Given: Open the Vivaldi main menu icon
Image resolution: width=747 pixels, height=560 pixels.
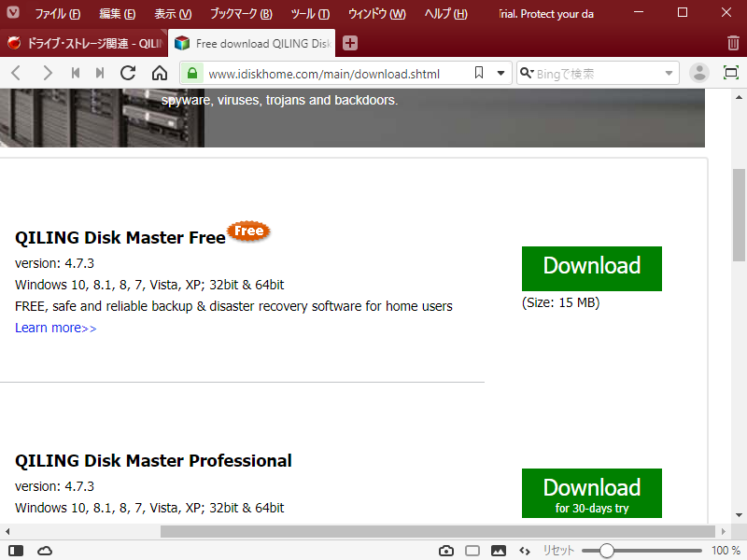Looking at the screenshot, I should (13, 12).
